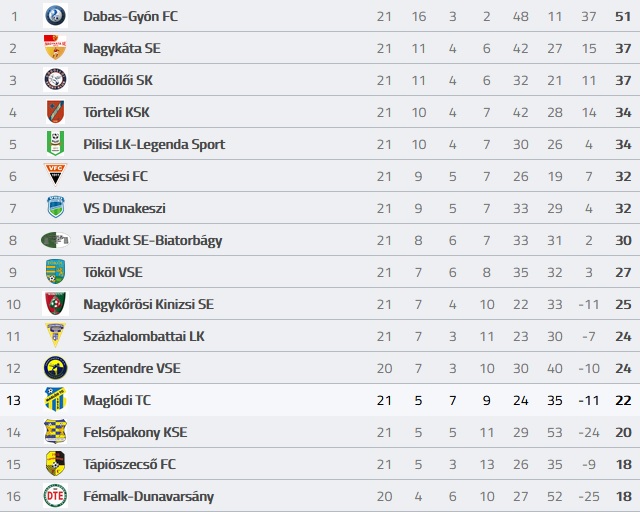The height and width of the screenshot is (512, 640).
Task: Click the Dabas-Gyón FC club crest
Action: click(55, 16)
